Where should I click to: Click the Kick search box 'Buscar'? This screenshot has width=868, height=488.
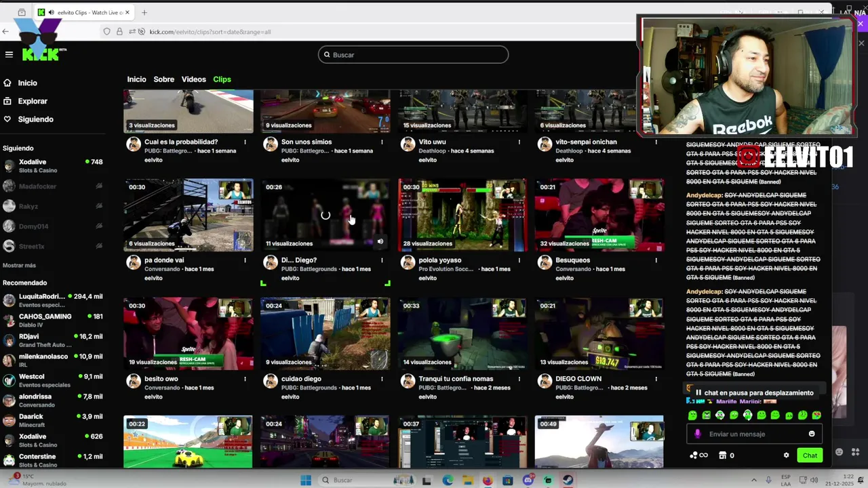(413, 55)
